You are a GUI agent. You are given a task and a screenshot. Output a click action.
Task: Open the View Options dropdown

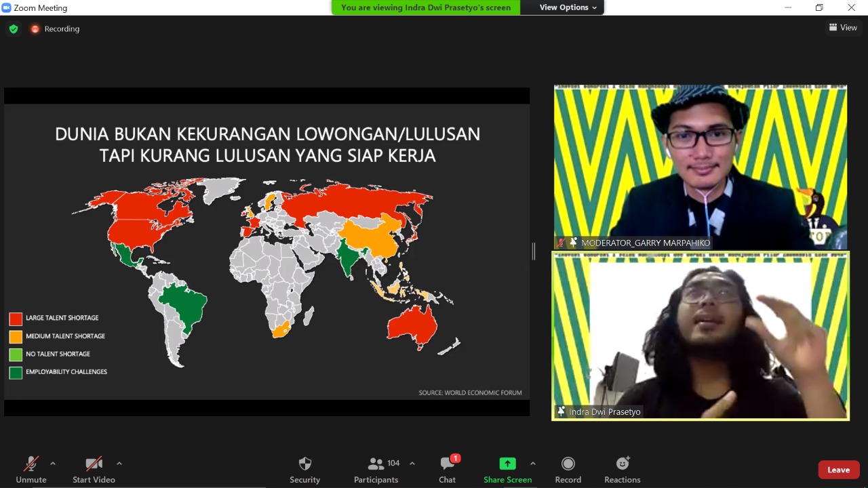[568, 7]
